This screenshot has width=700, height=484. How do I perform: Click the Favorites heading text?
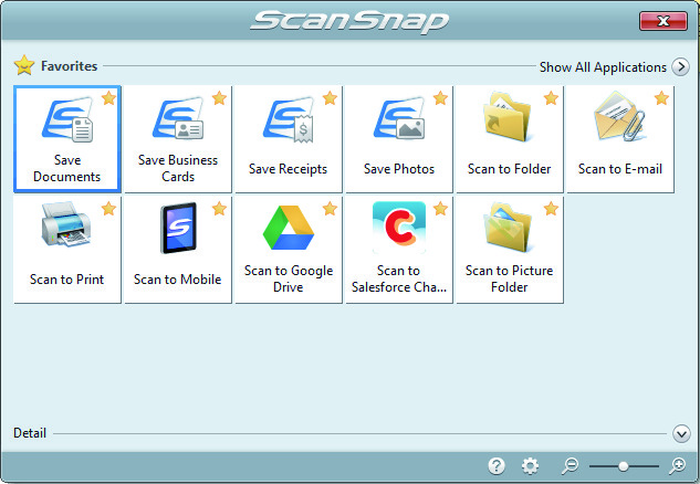click(x=69, y=66)
